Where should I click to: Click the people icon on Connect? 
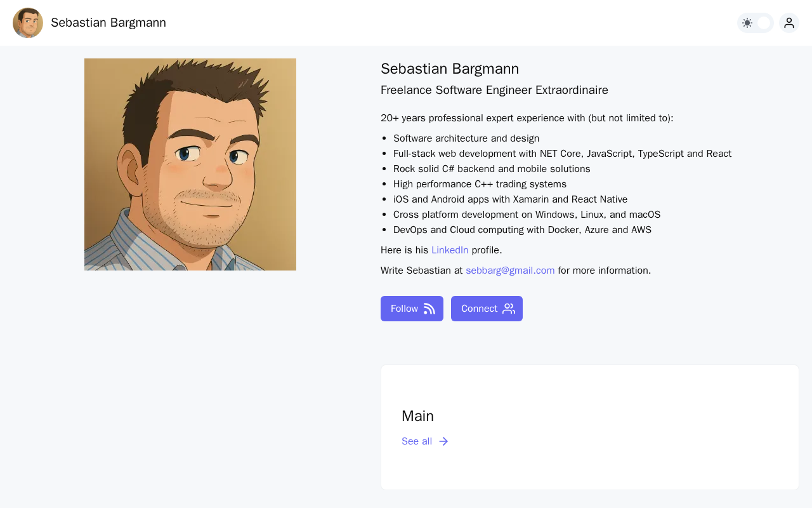(x=509, y=309)
